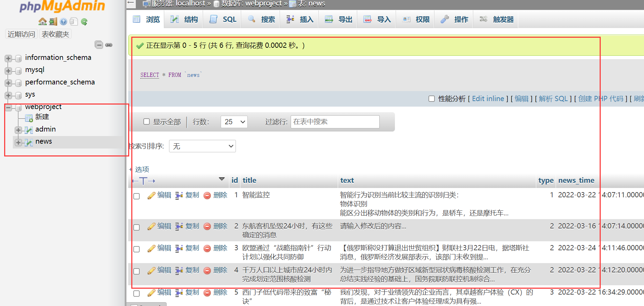Image resolution: width=644 pixels, height=306 pixels.
Task: Sort by the news_time column header
Action: (576, 180)
